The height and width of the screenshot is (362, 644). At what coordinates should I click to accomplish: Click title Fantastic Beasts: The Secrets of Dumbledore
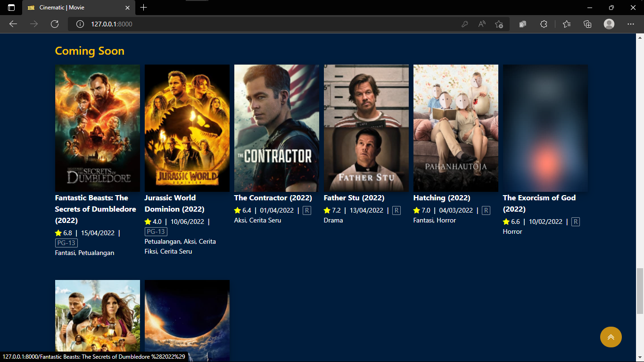point(96,209)
